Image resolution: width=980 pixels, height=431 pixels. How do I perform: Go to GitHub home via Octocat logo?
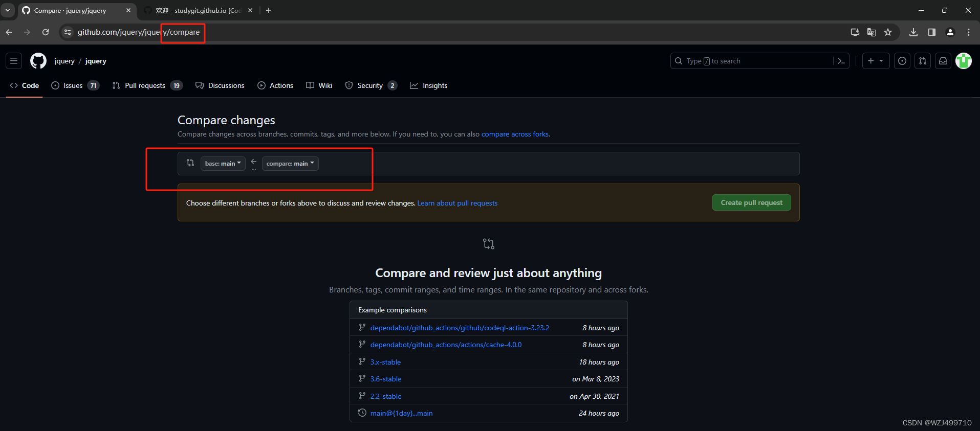(38, 61)
